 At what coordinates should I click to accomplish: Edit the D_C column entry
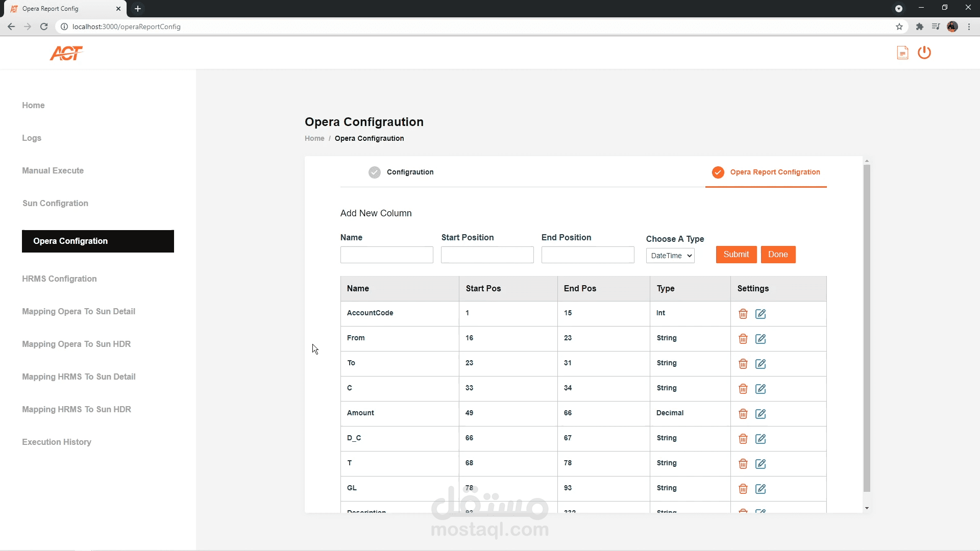click(761, 439)
